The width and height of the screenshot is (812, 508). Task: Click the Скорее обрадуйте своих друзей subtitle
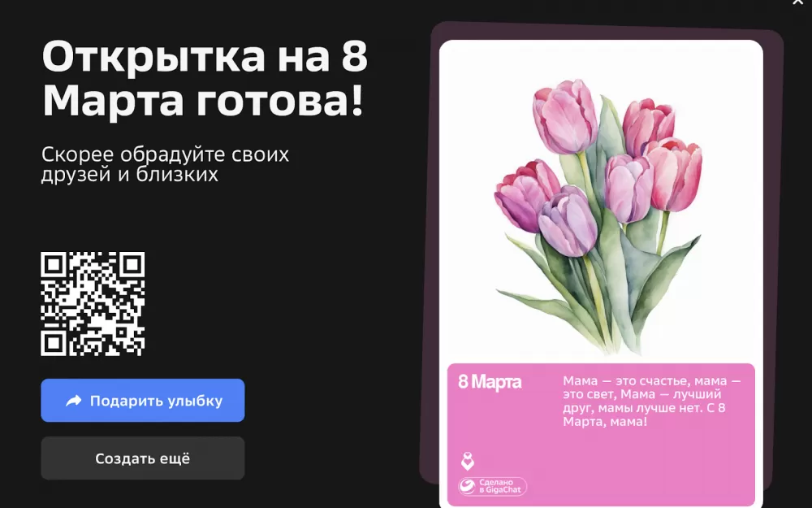tap(165, 164)
